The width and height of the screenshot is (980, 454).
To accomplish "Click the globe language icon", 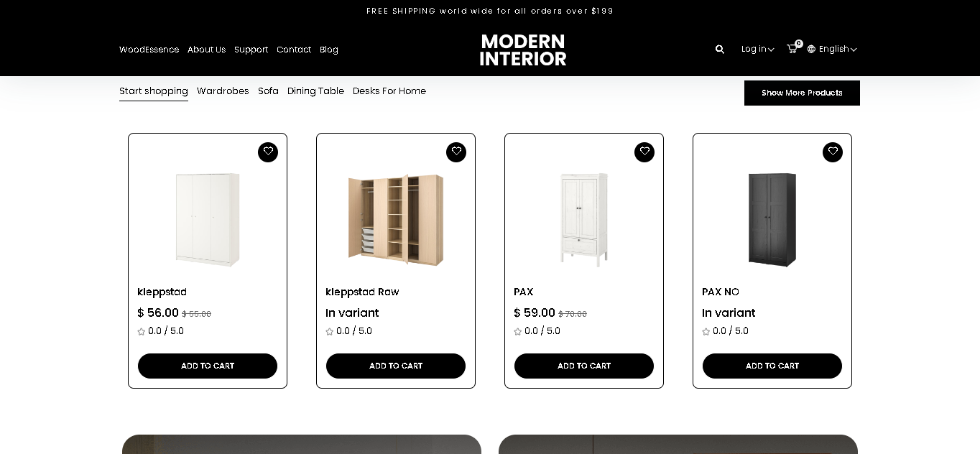I will click(811, 50).
